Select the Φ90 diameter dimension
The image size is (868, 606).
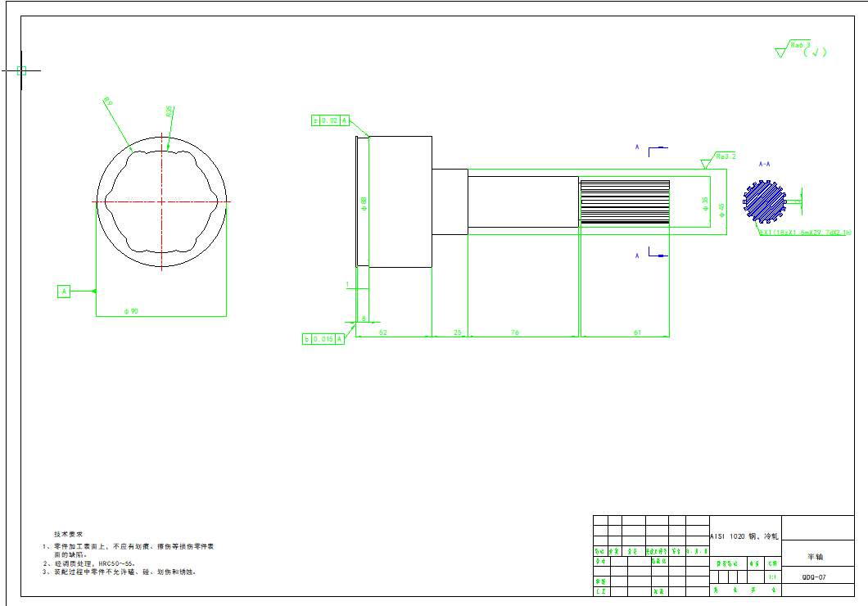pos(131,311)
